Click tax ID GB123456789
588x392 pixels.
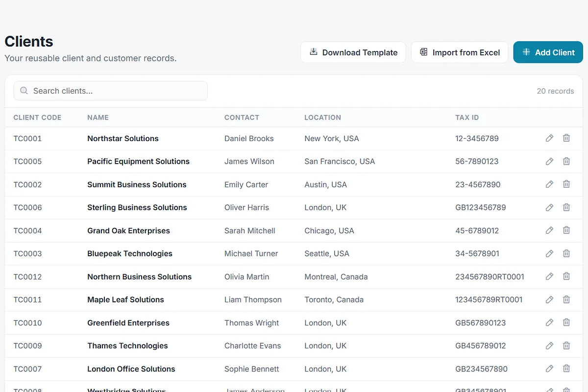tap(481, 207)
